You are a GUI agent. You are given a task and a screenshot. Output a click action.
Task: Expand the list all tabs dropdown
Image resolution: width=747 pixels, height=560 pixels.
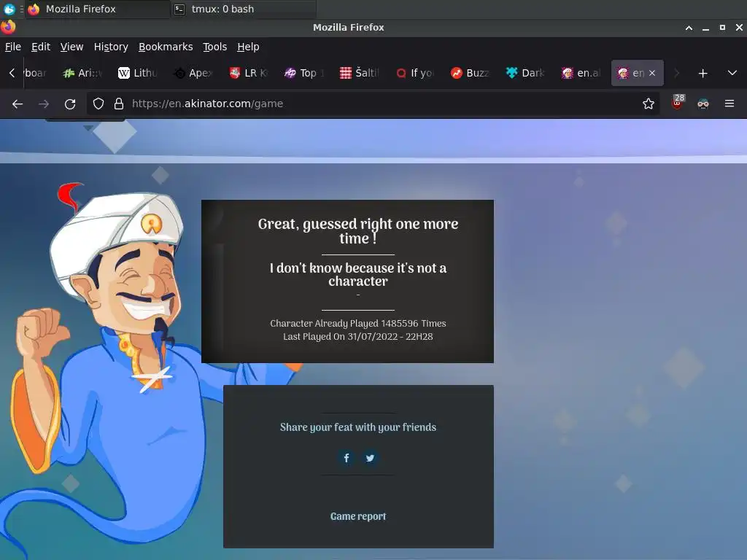732,74
